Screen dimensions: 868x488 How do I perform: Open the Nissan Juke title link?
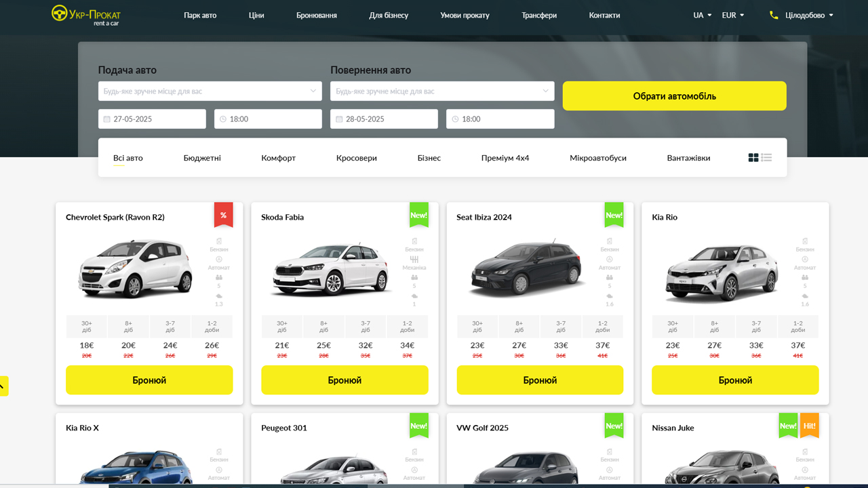point(673,428)
